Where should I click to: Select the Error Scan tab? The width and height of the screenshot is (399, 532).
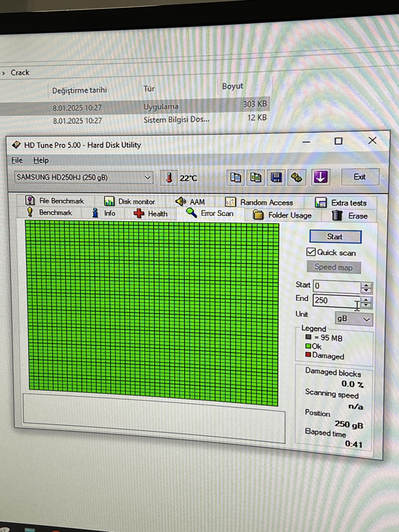pos(210,213)
